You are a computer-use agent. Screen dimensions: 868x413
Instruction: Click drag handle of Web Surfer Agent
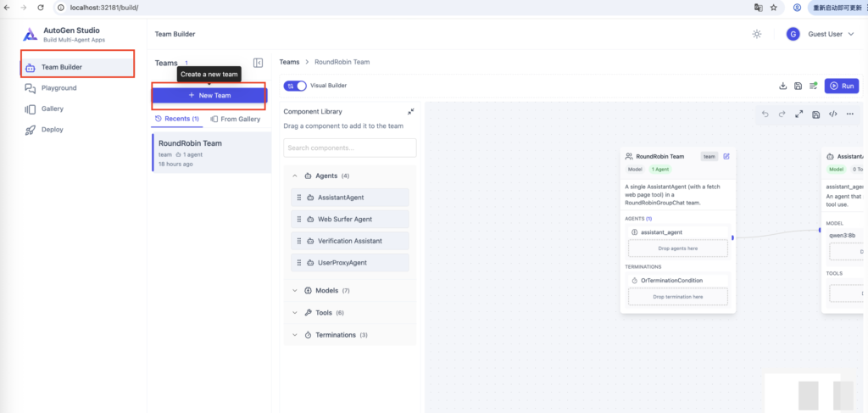pyautogui.click(x=299, y=220)
